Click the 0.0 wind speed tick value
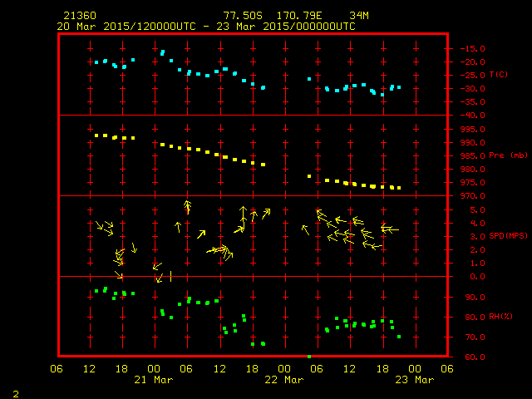Image resolution: width=532 pixels, height=399 pixels. [x=477, y=277]
